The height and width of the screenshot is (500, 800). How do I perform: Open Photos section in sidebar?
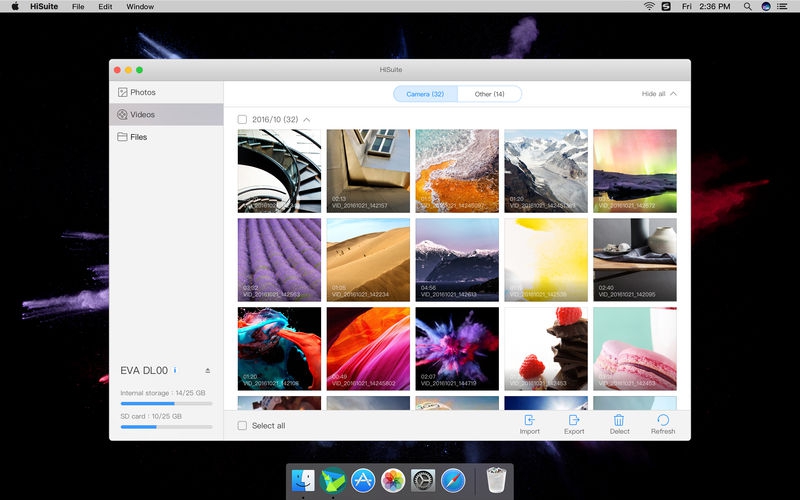coord(142,92)
